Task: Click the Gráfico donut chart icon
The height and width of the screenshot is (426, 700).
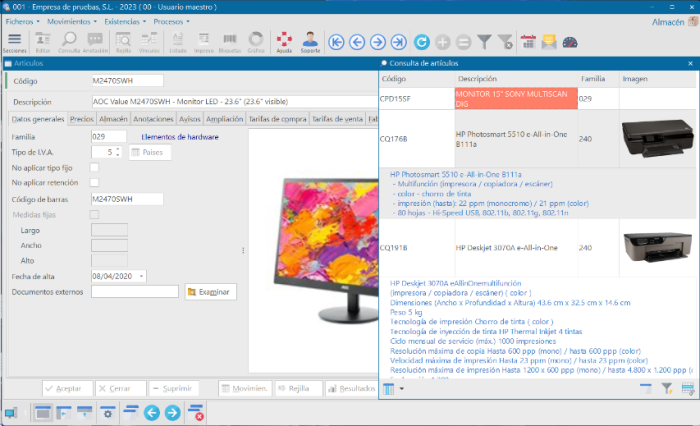Action: (256, 42)
